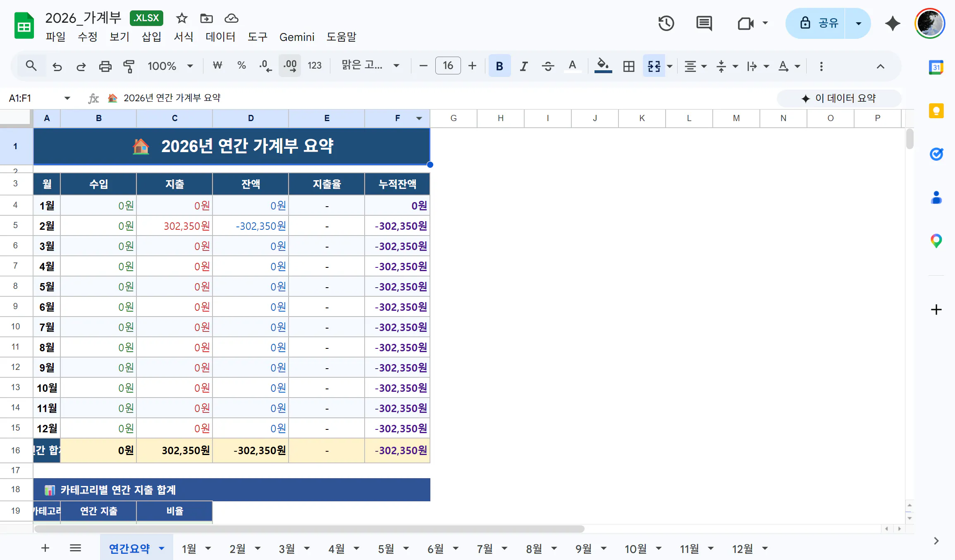
Task: Open Google Keep in side panel
Action: pos(936,111)
